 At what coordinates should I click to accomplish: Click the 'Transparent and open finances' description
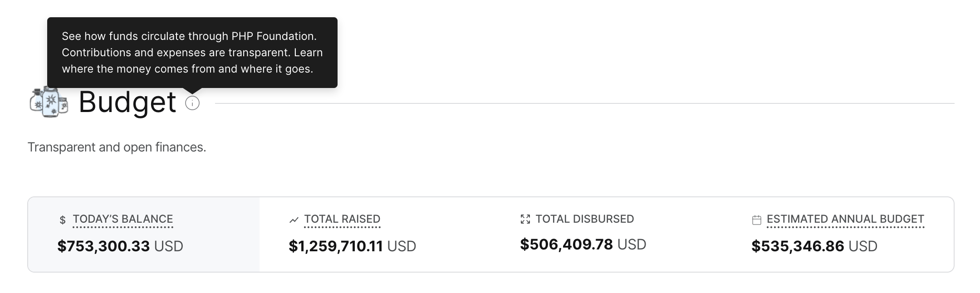(117, 147)
